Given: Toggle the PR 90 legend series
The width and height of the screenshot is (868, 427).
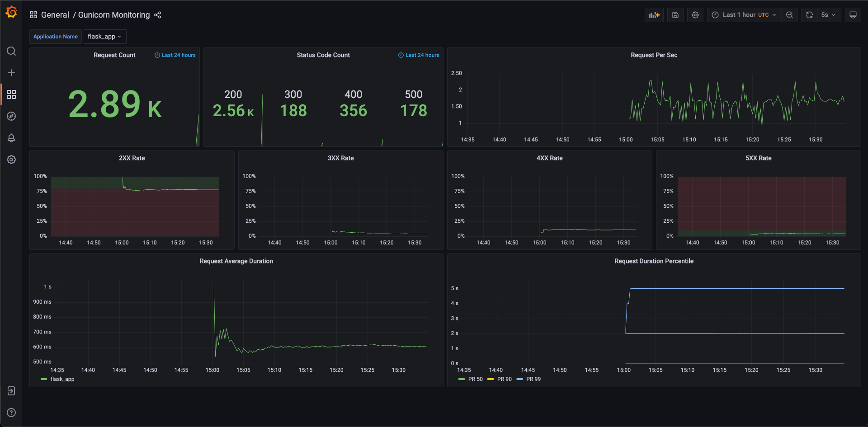Looking at the screenshot, I should coord(500,379).
